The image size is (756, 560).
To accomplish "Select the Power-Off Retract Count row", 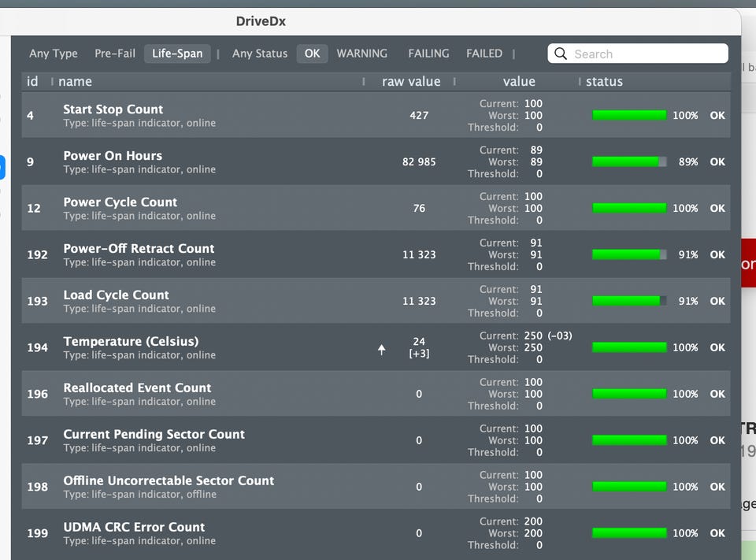I will point(376,254).
